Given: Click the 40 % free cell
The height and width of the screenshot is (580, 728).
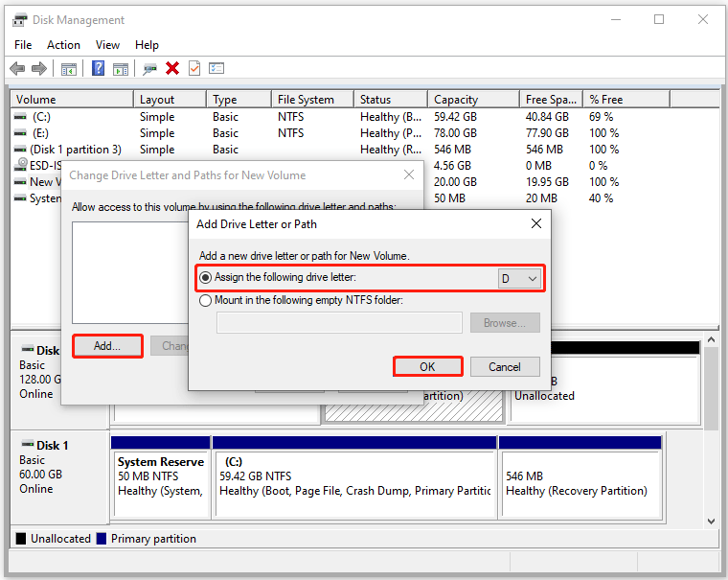Looking at the screenshot, I should [602, 198].
